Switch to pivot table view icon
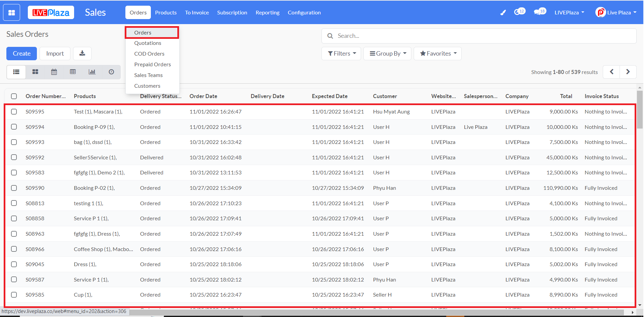 [x=73, y=72]
